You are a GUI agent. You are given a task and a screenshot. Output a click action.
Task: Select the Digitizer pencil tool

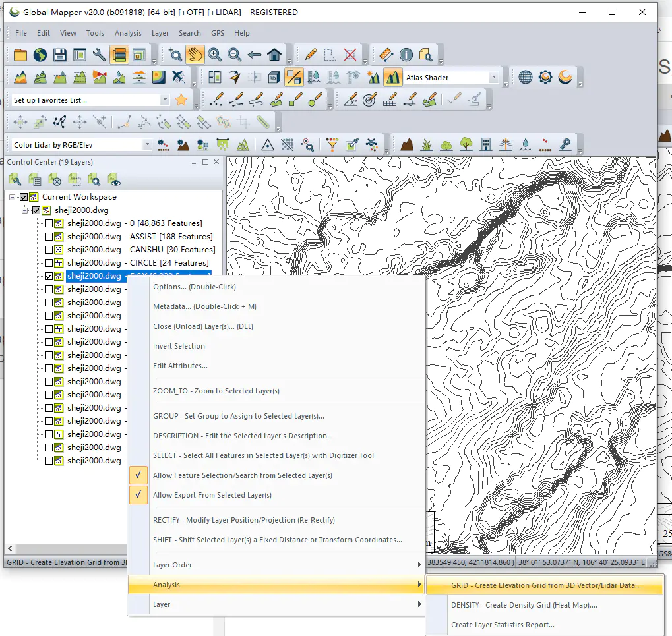click(x=311, y=55)
